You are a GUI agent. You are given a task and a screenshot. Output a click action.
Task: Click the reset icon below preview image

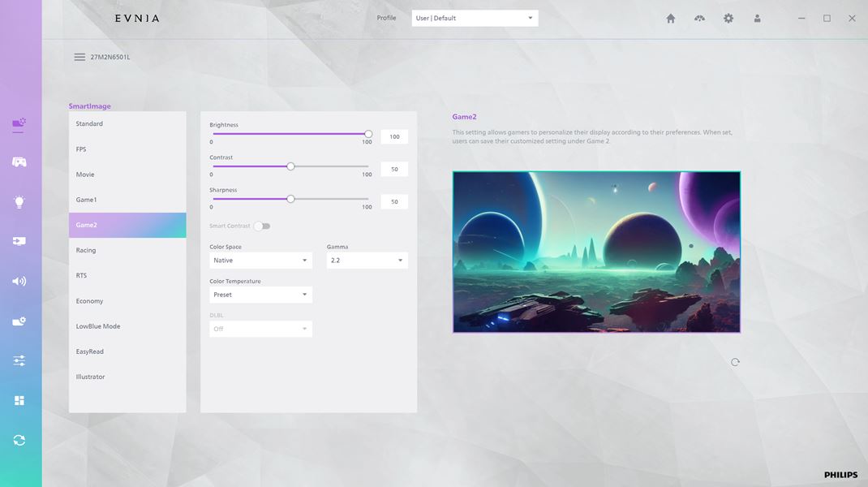(x=735, y=362)
